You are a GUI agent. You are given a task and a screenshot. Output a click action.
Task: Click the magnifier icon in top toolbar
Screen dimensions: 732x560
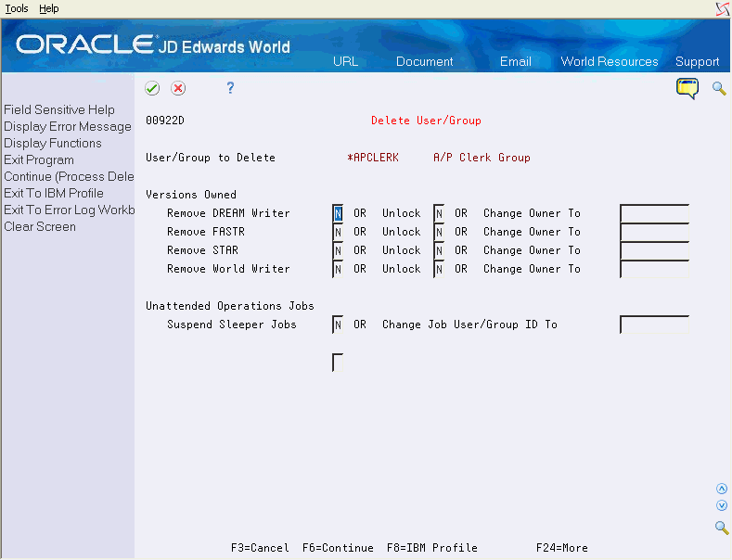(719, 88)
